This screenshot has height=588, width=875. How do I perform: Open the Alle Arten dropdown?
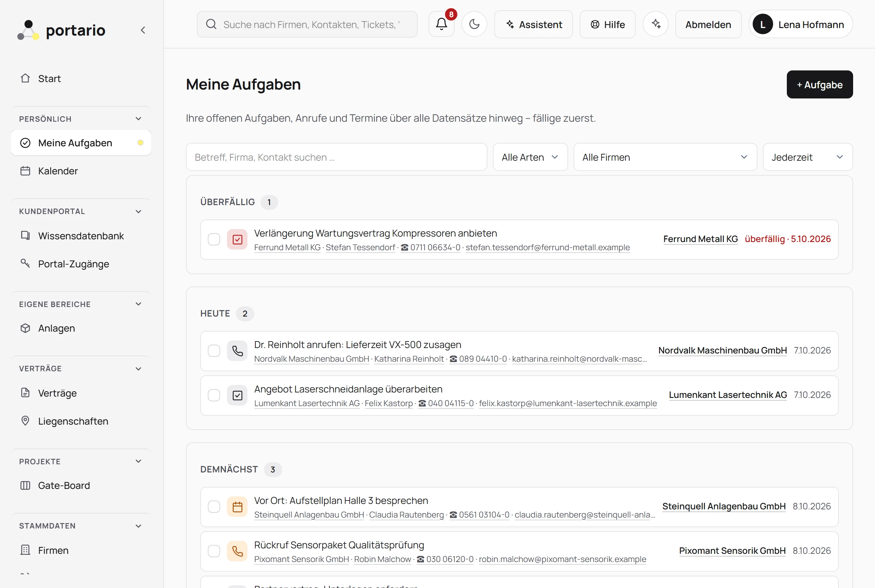point(530,157)
